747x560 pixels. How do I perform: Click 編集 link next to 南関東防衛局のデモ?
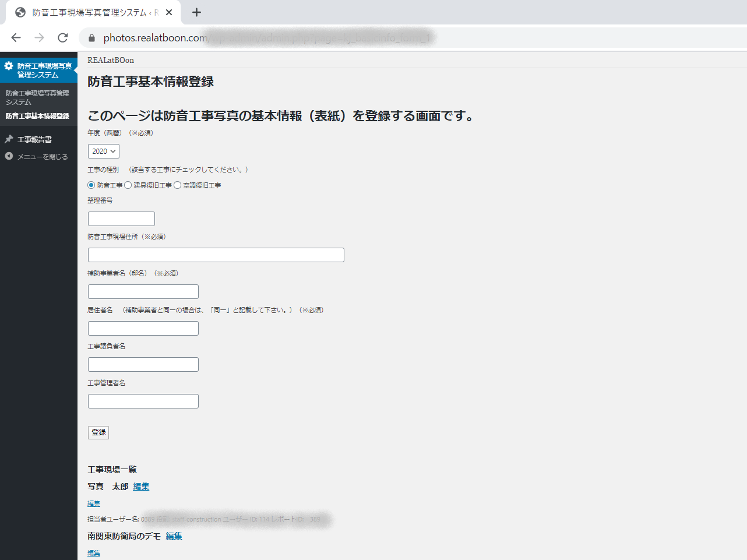click(x=174, y=536)
